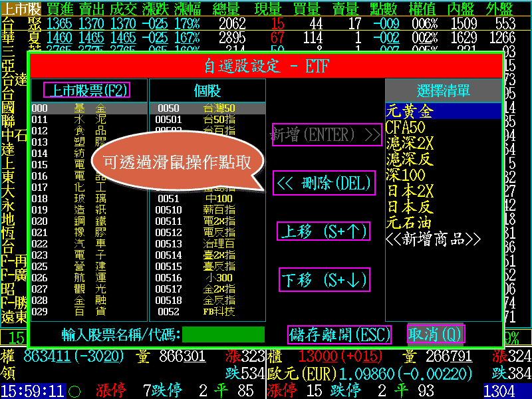Move item down with 下移 (S+↓)
Image resolution: width=532 pixels, height=399 pixels.
[x=323, y=280]
